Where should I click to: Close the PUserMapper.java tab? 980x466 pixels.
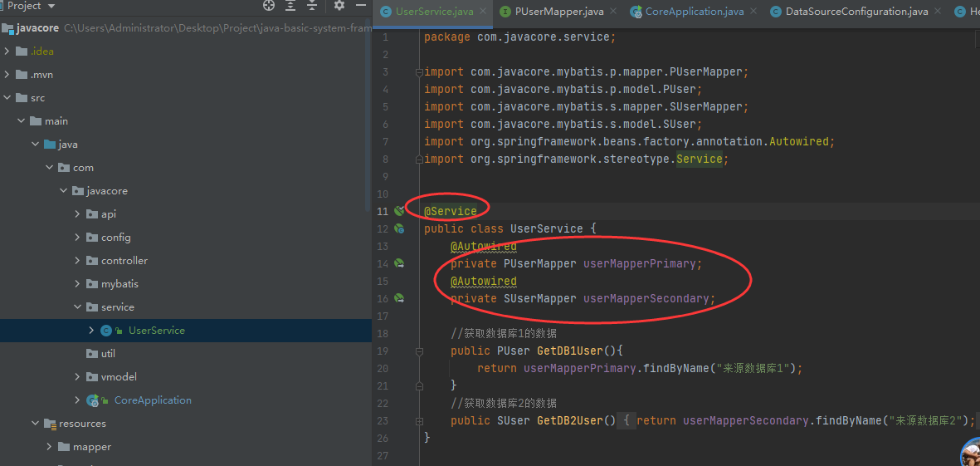[613, 12]
